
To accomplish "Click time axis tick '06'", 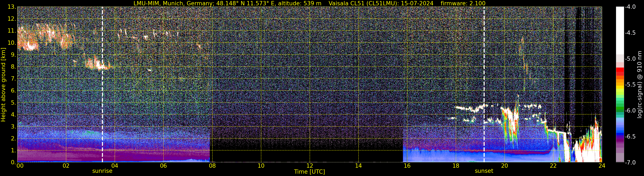I will tap(163, 166).
